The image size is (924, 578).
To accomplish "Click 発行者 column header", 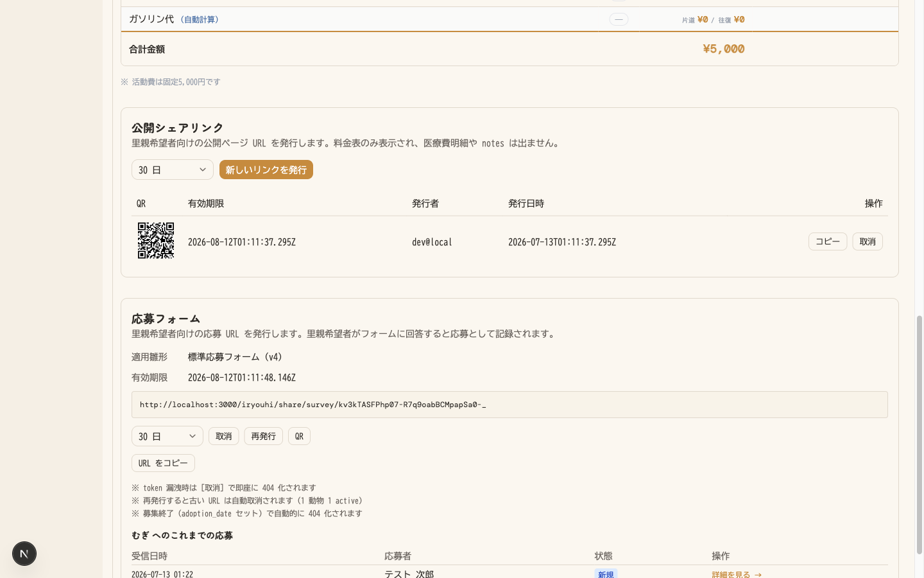I will (425, 204).
